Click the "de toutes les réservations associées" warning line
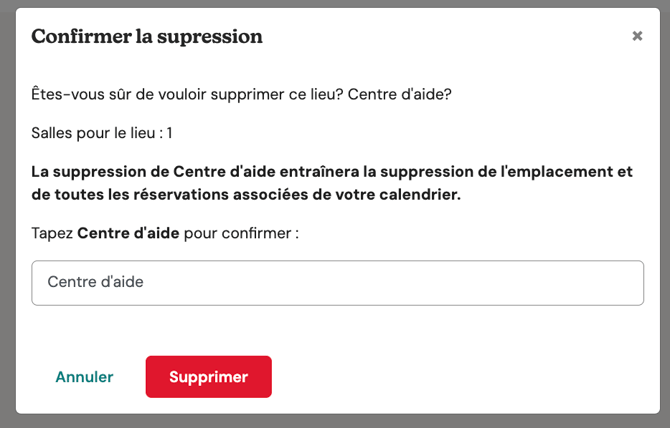Image resolution: width=670 pixels, height=428 pixels. point(246,195)
